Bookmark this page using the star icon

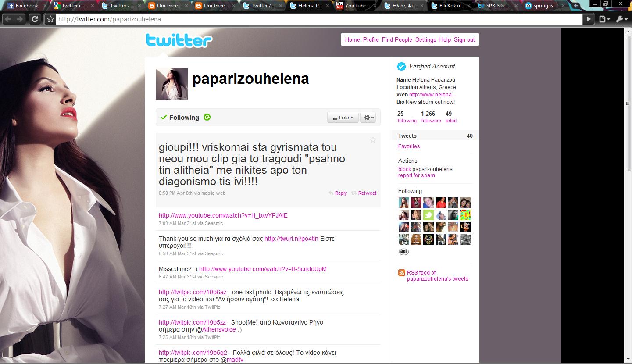[x=50, y=19]
